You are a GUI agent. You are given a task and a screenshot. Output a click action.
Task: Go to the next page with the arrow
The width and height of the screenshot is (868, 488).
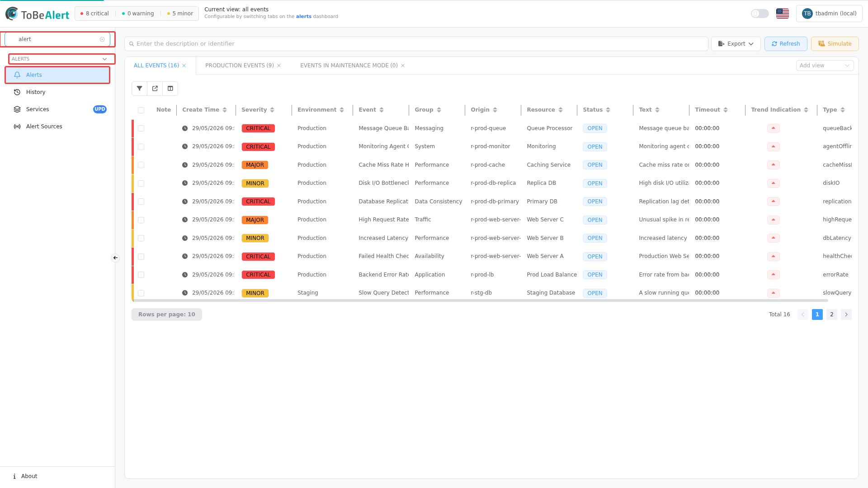click(846, 314)
